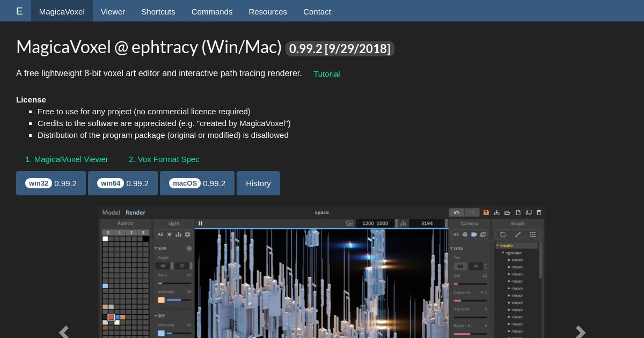The image size is (644, 338).
Task: Click the Graph panel folder icon
Action: coord(503,234)
